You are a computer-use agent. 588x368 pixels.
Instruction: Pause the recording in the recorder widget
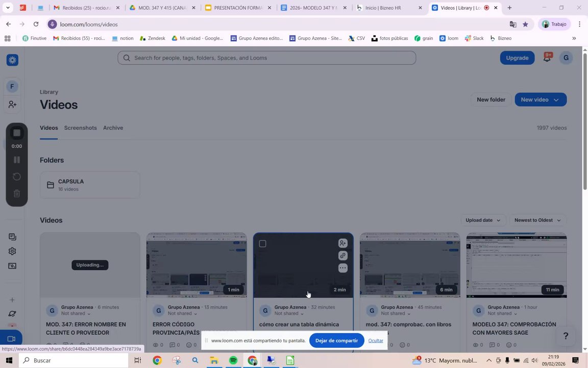click(x=17, y=159)
